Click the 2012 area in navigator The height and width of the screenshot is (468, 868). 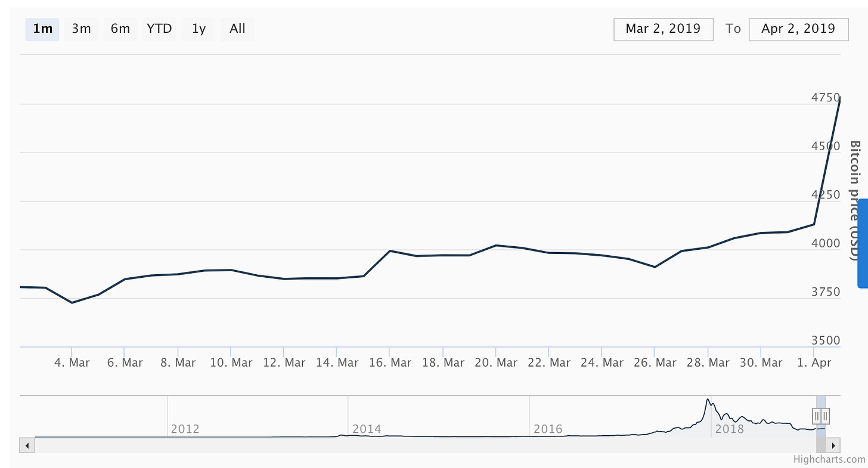pyautogui.click(x=185, y=428)
